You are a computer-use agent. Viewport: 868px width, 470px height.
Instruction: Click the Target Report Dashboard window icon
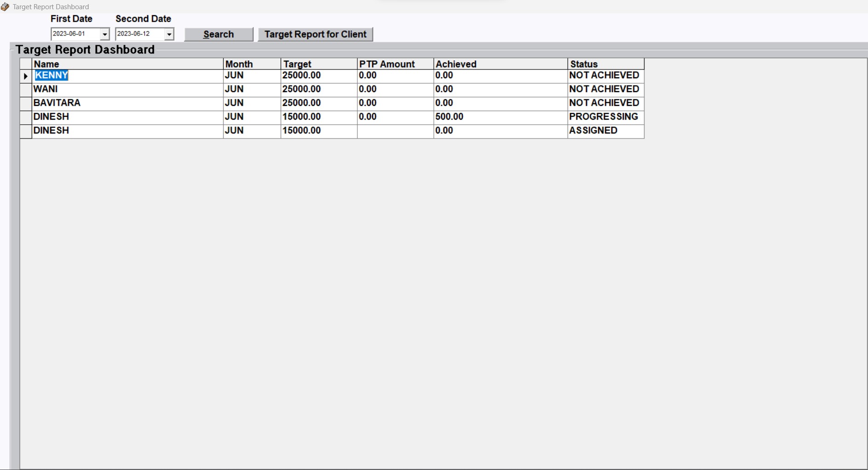pyautogui.click(x=5, y=7)
